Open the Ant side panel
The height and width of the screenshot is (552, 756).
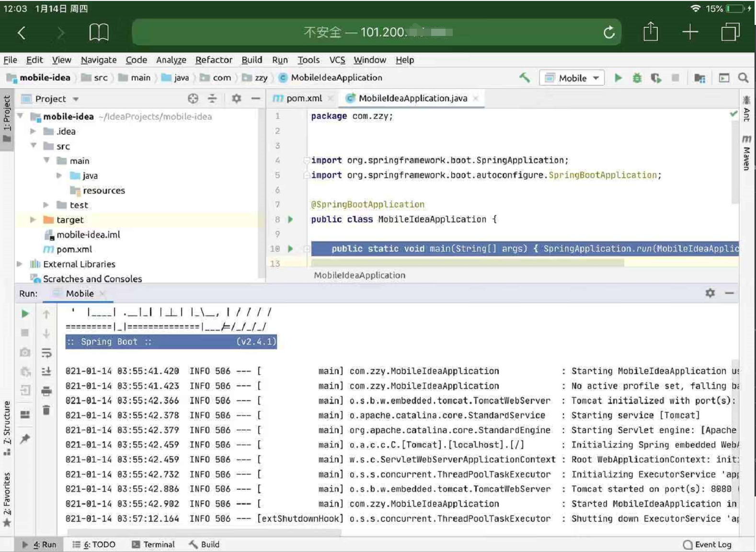pos(746,108)
